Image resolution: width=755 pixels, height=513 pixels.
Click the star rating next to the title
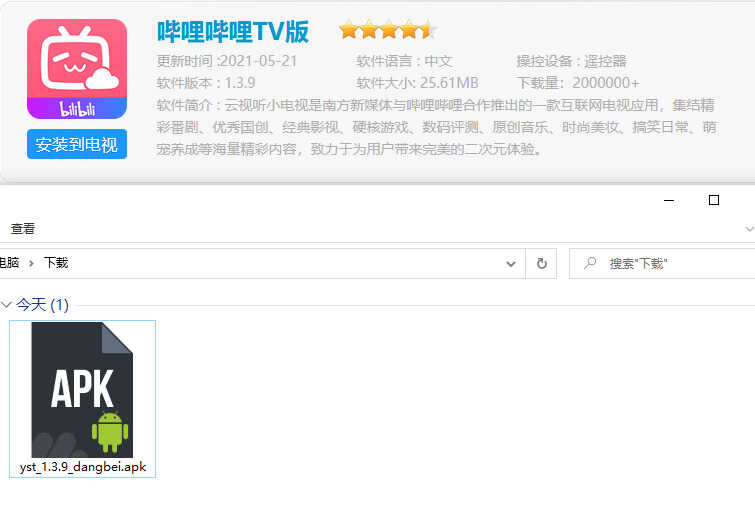pos(388,30)
